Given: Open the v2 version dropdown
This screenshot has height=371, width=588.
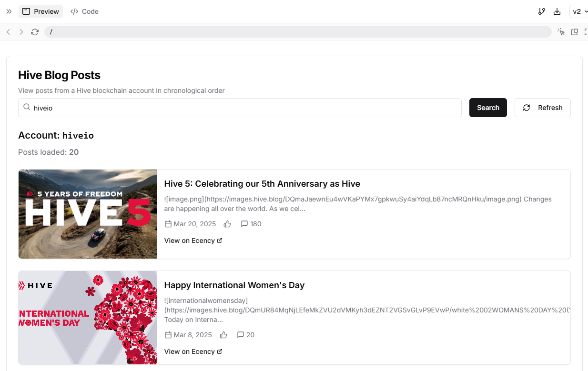Looking at the screenshot, I should click(579, 11).
